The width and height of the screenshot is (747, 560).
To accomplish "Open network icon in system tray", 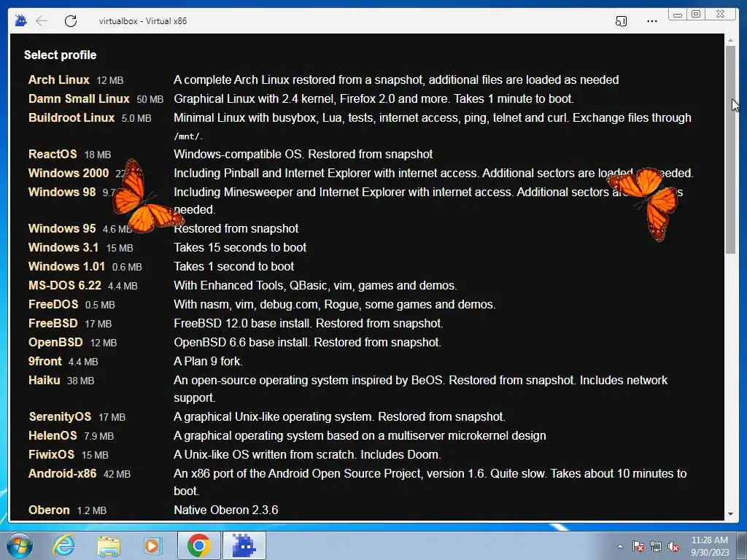I will pos(656,546).
